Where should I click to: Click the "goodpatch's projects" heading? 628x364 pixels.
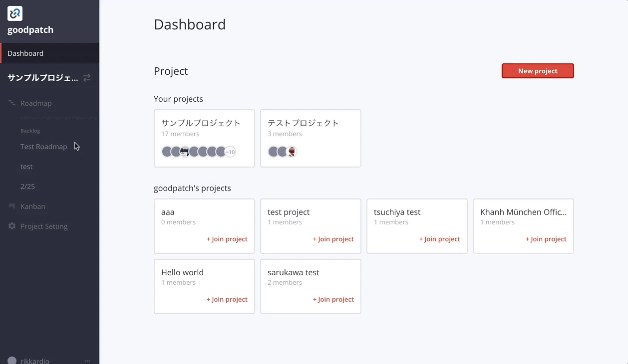coord(192,188)
